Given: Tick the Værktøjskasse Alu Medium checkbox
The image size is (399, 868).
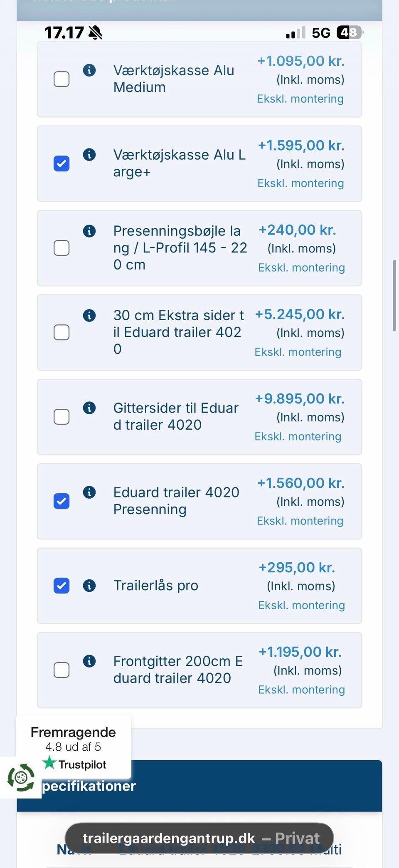Looking at the screenshot, I should point(62,79).
